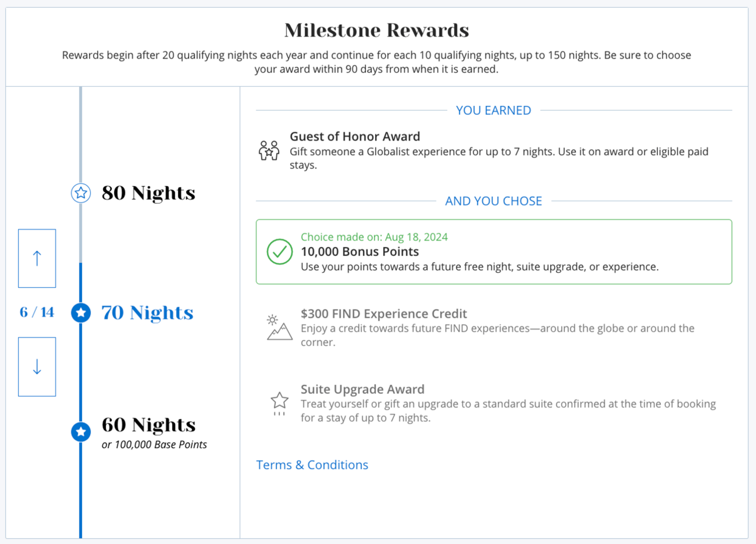756x544 pixels.
Task: Click the Suite Upgrade Award star icon
Action: 279,403
